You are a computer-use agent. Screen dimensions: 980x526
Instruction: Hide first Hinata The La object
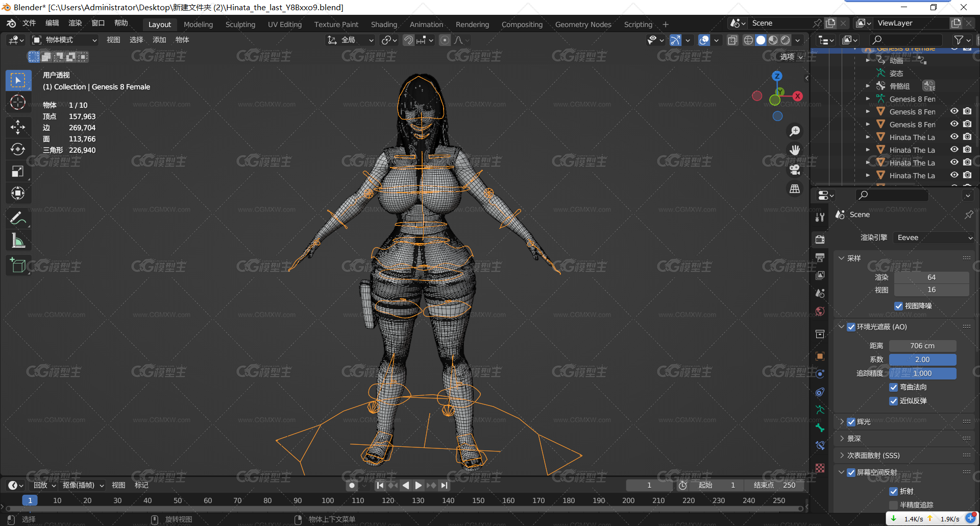click(954, 137)
